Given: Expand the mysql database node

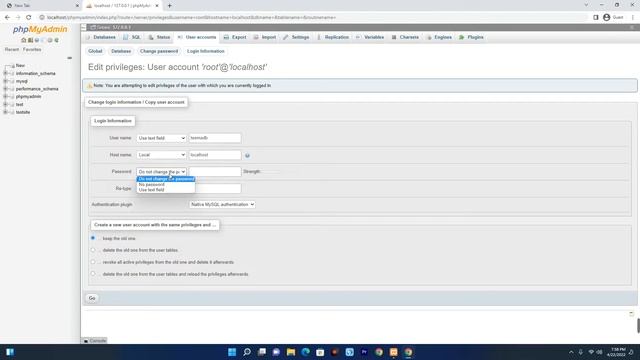Looking at the screenshot, I should [5, 81].
